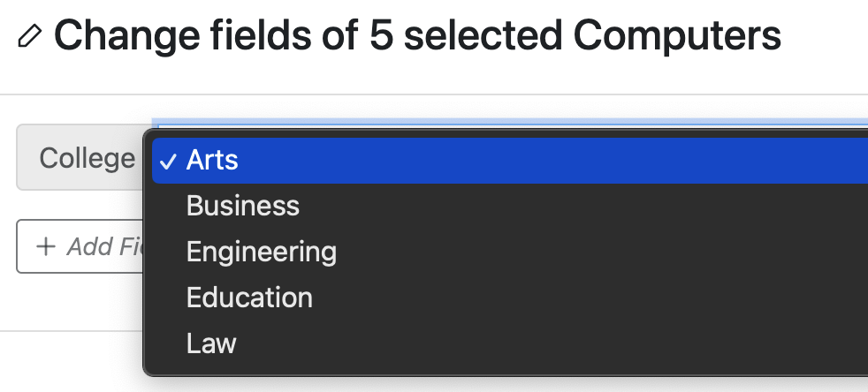Select the Arts option in the list
868x392 pixels.
212,160
